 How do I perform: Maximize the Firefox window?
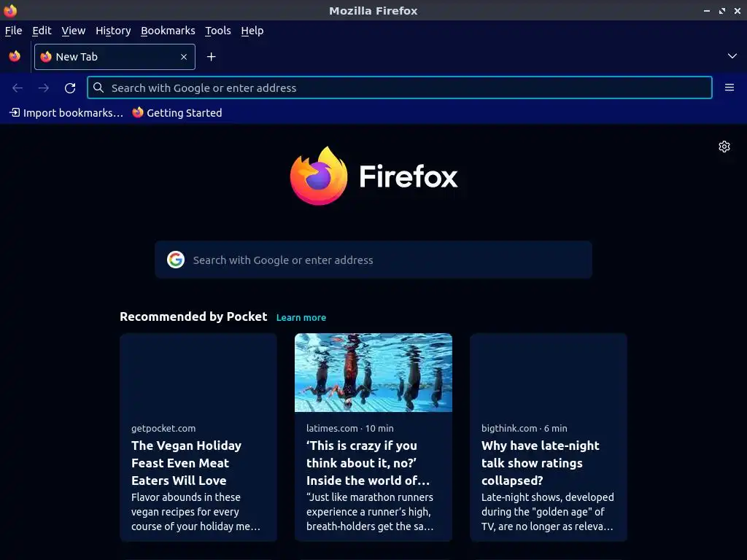coord(722,10)
